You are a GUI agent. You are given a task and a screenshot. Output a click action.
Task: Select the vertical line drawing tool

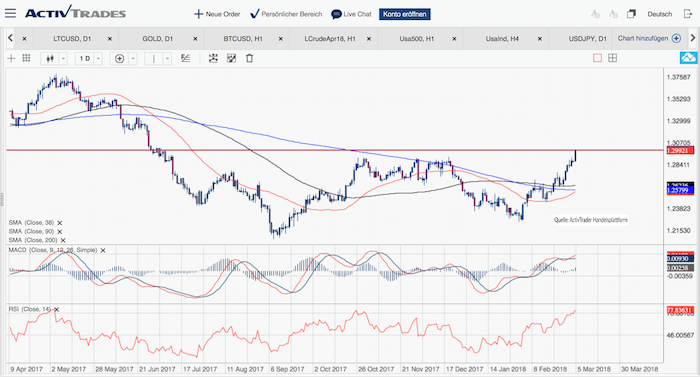pos(154,59)
